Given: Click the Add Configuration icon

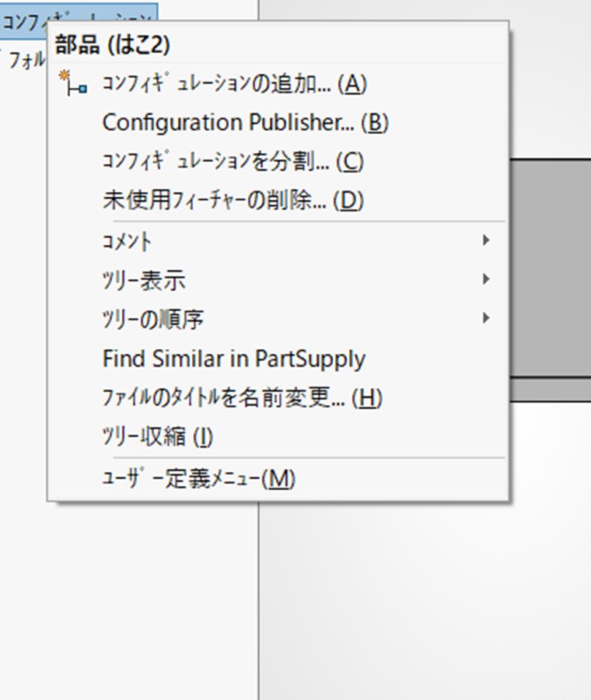Looking at the screenshot, I should point(73,83).
